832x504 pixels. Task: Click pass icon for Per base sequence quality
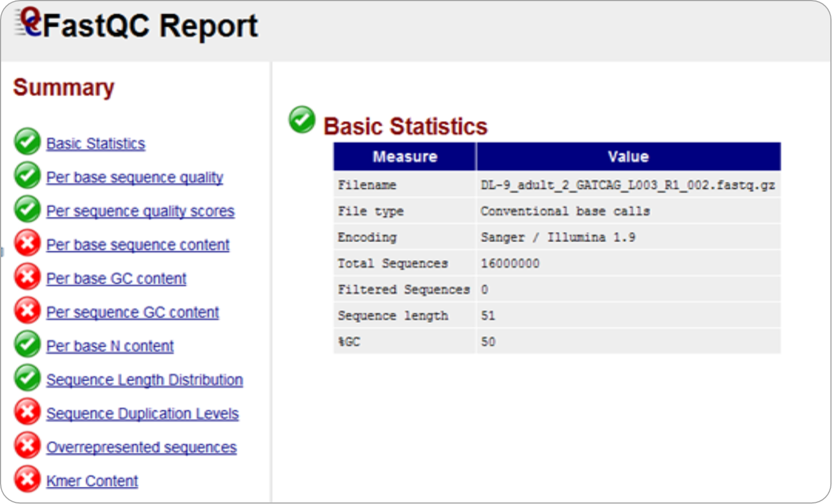click(28, 175)
